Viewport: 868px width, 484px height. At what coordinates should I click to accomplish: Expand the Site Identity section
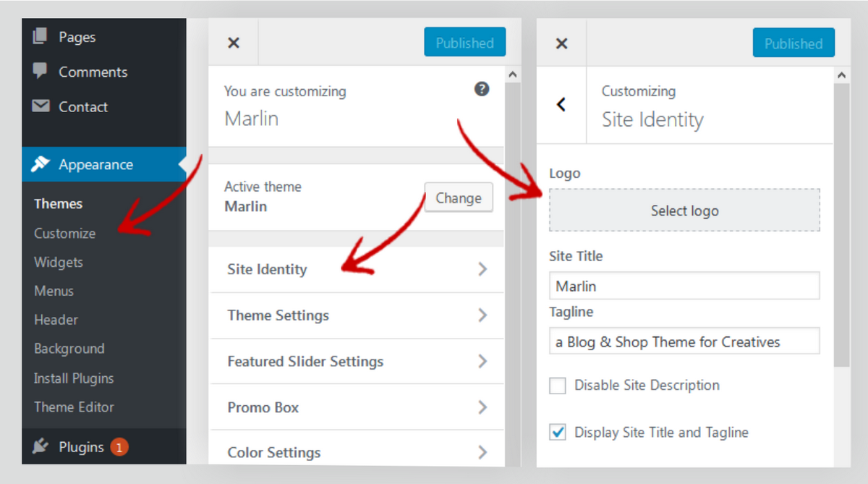click(x=357, y=269)
